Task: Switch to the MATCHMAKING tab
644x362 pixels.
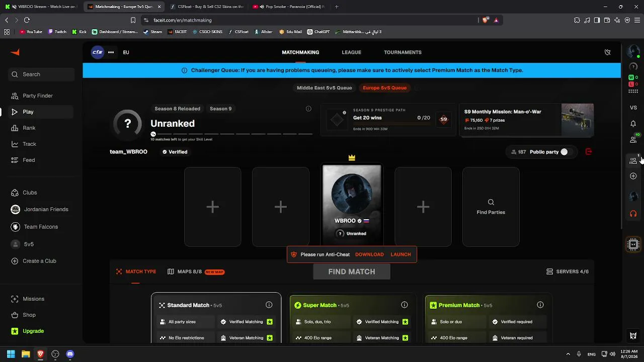Action: 300,52
